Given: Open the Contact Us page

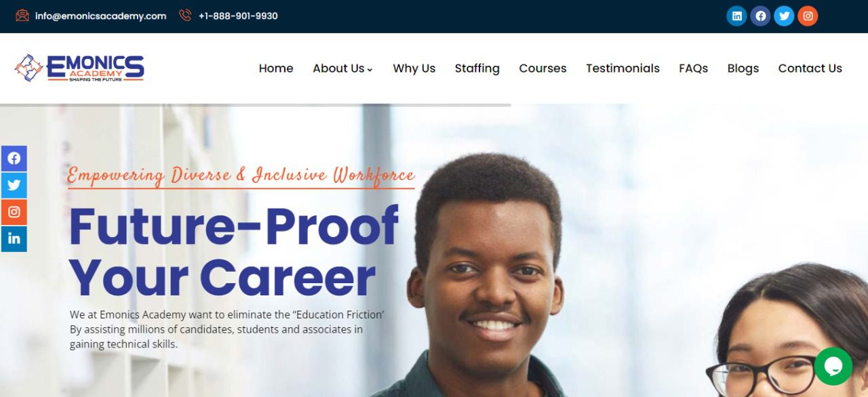Looking at the screenshot, I should [810, 68].
